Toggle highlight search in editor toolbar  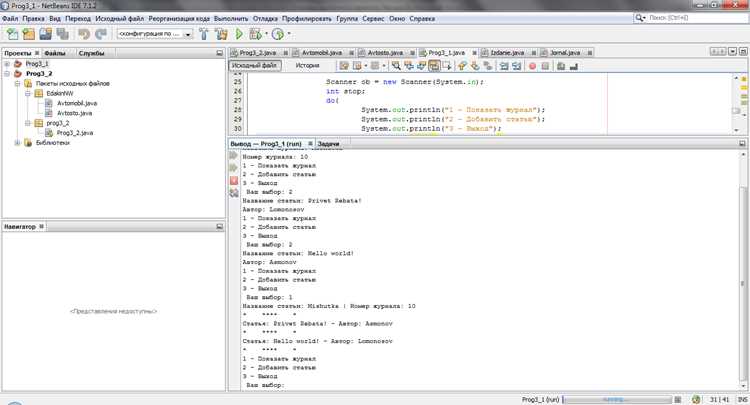click(434, 66)
